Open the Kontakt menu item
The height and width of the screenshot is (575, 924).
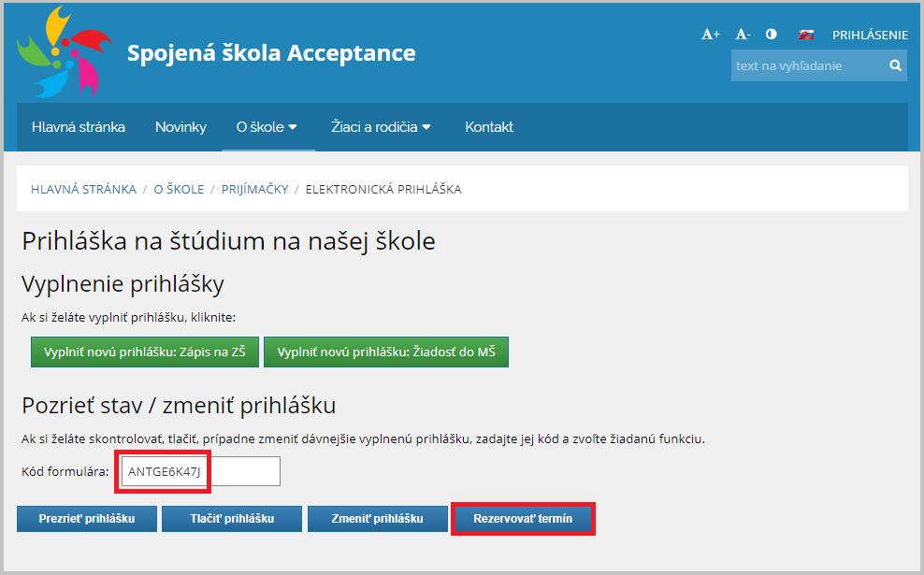tap(489, 126)
